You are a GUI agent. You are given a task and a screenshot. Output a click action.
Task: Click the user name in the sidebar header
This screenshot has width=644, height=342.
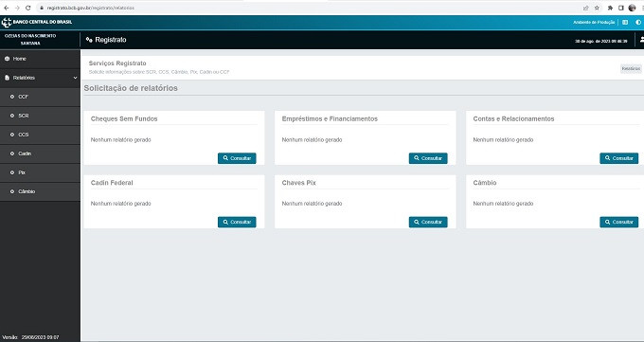pos(30,40)
